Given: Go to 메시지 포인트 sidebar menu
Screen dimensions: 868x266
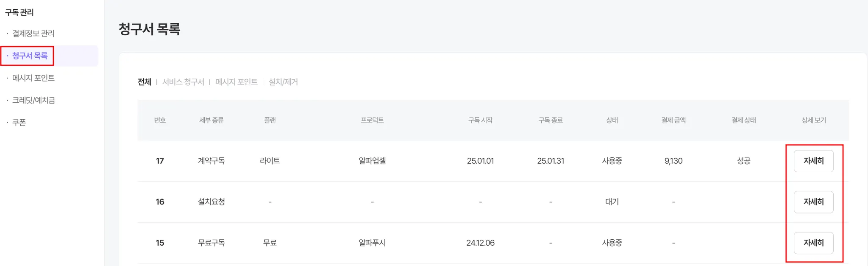Looking at the screenshot, I should pos(33,78).
